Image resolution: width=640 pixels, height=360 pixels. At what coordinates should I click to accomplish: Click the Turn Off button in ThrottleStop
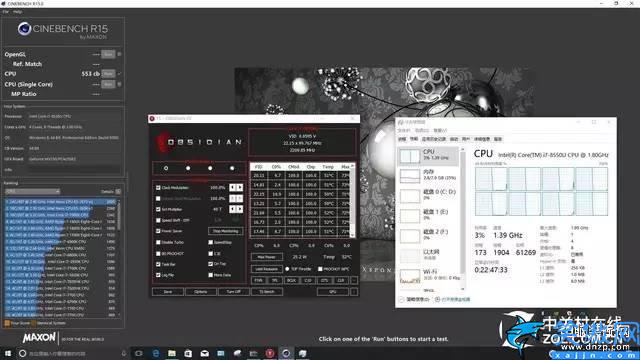[233, 292]
